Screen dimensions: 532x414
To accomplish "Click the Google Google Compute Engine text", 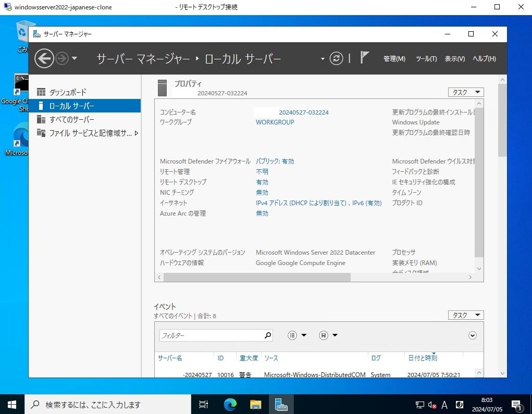I will [x=301, y=263].
